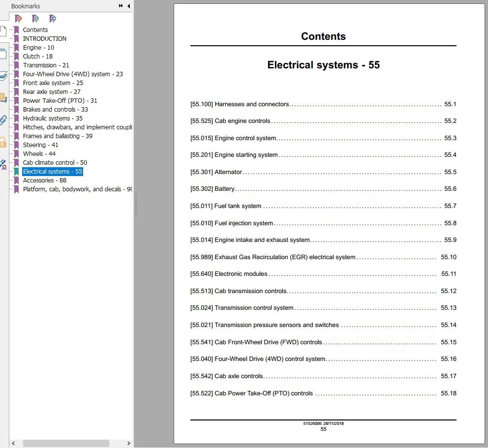The width and height of the screenshot is (488, 448).
Task: Click the bookmark ribbon next to Wheels - 44
Action: (16, 154)
